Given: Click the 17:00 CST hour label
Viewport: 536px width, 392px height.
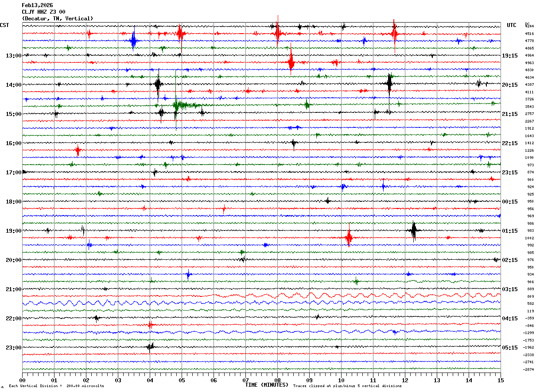Looking at the screenshot, I should pos(13,173).
